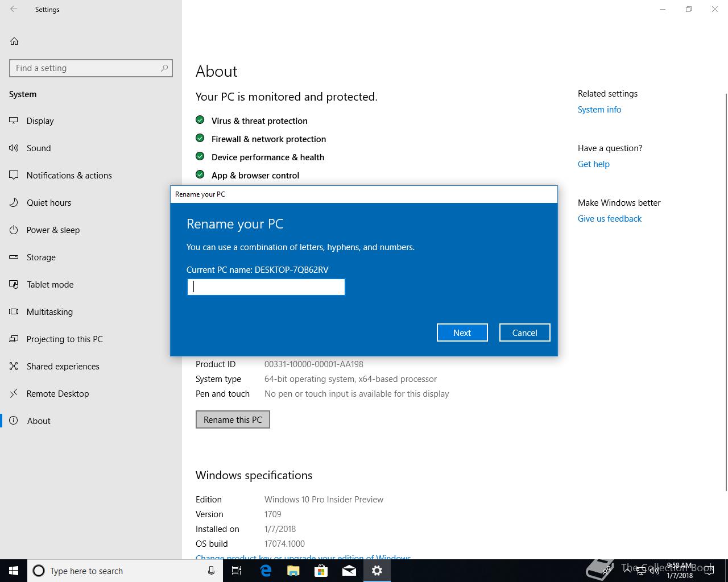728x582 pixels.
Task: Click the Tablet mode icon
Action: tap(14, 284)
